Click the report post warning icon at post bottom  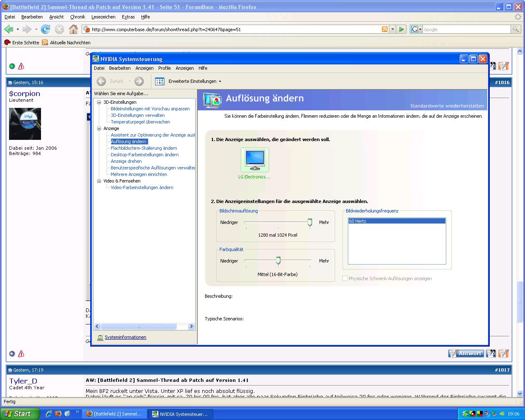tap(21, 354)
